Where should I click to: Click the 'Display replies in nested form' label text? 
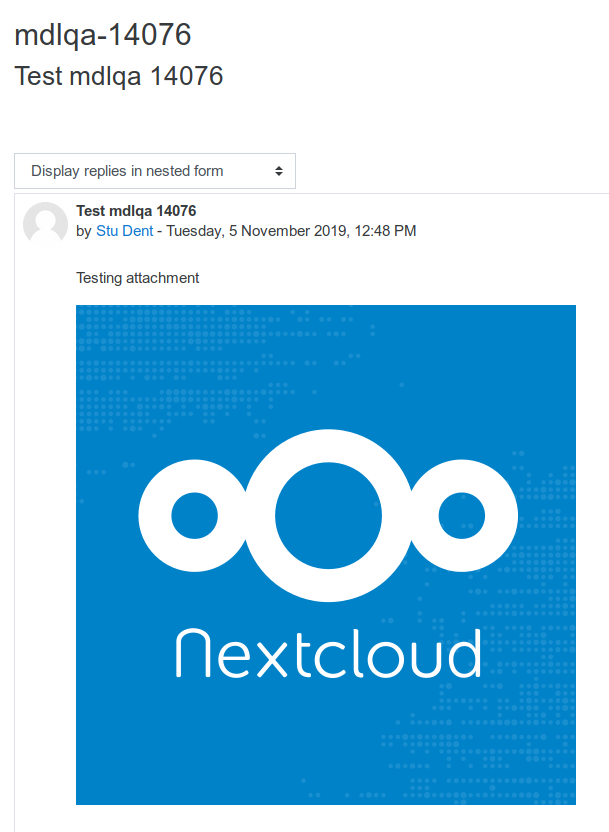pyautogui.click(x=127, y=171)
